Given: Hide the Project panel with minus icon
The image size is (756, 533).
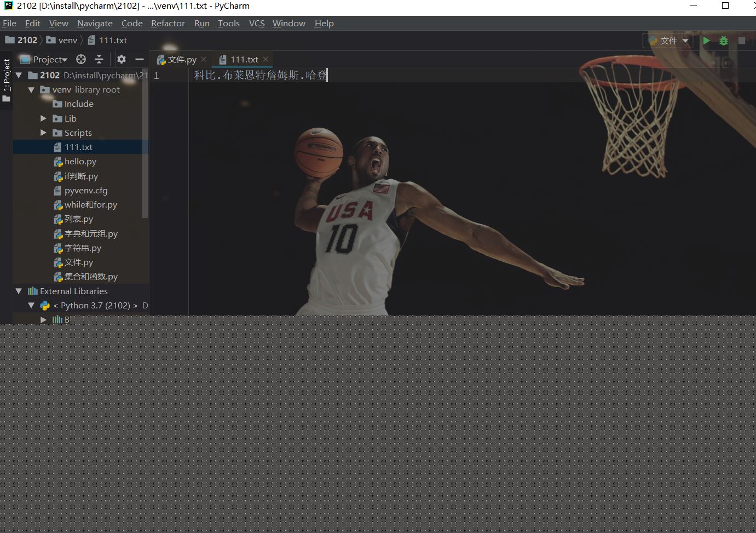Looking at the screenshot, I should click(140, 59).
